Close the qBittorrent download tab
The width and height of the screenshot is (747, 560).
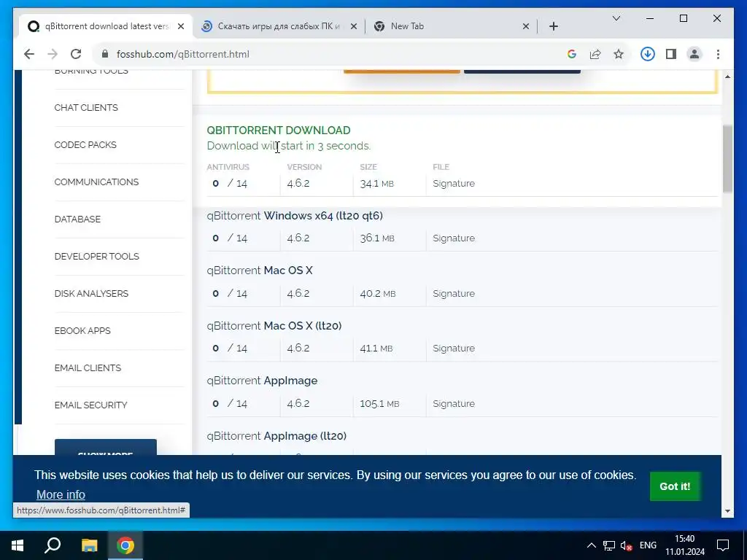click(x=181, y=26)
